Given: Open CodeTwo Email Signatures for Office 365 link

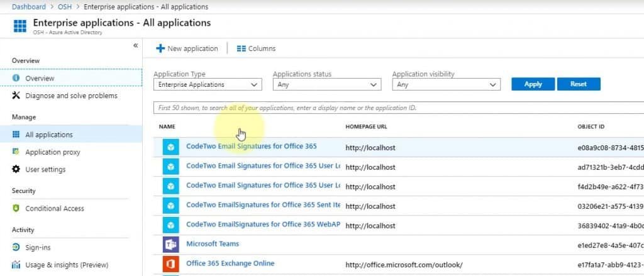Looking at the screenshot, I should [x=252, y=146].
